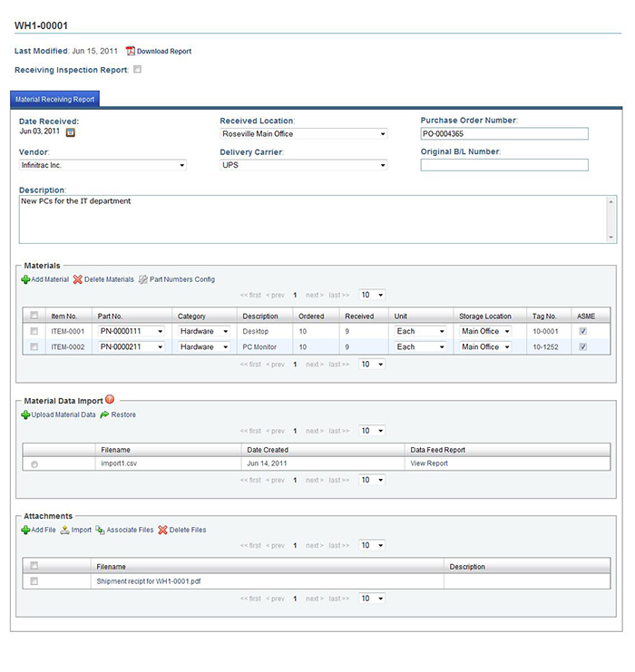The height and width of the screenshot is (672, 635).
Task: Open Category dropdown for ITEM-0002
Action: (204, 346)
